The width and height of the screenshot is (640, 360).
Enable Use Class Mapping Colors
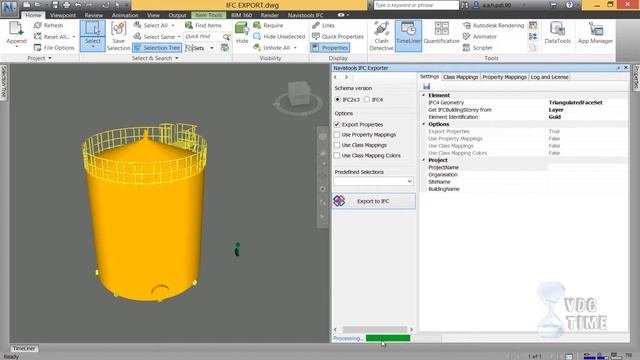click(x=337, y=156)
